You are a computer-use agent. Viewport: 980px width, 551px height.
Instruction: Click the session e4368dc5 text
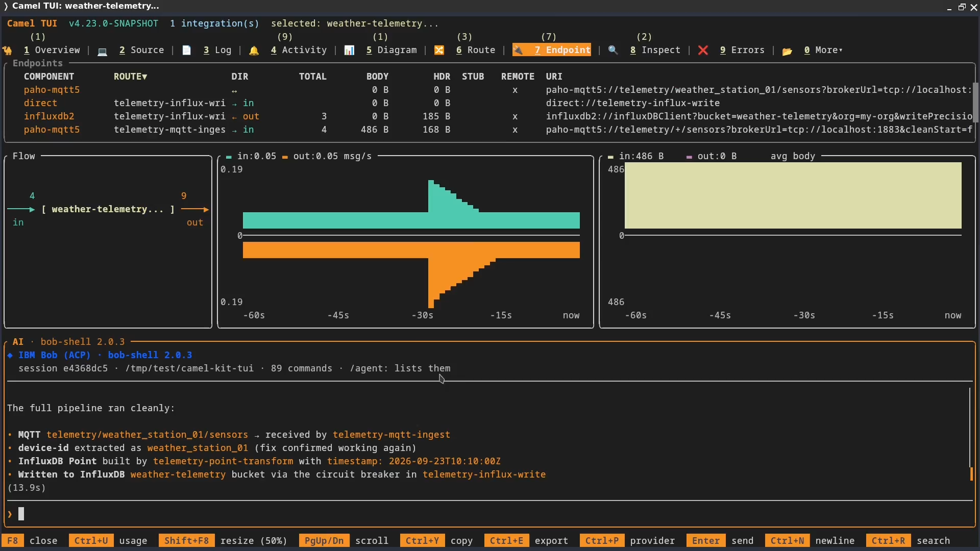[63, 368]
